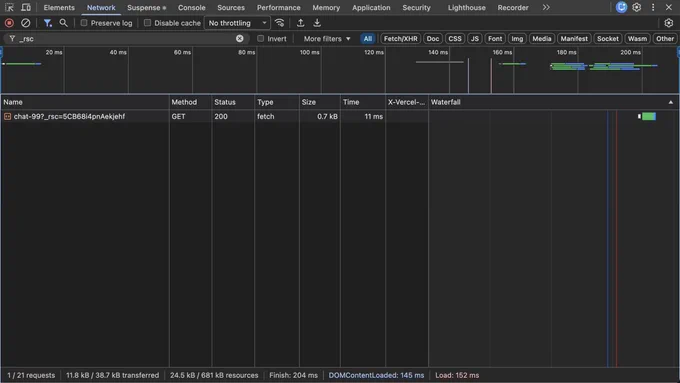Screen dimensions: 680x383
Task: Enable the Preserve log checkbox
Action: pos(84,23)
